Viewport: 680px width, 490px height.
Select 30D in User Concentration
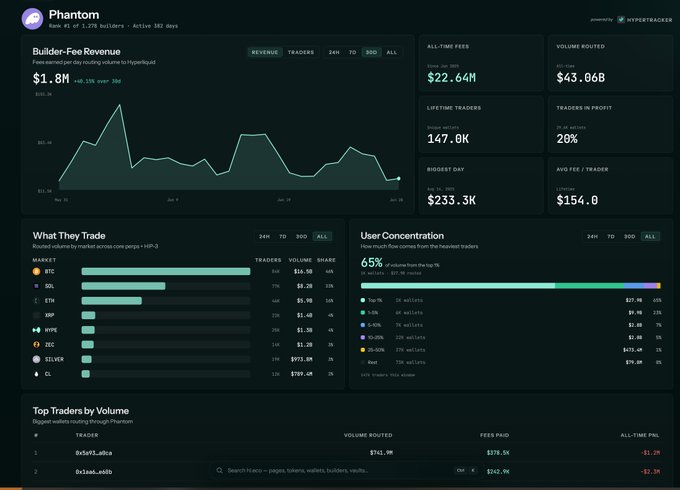coord(629,236)
